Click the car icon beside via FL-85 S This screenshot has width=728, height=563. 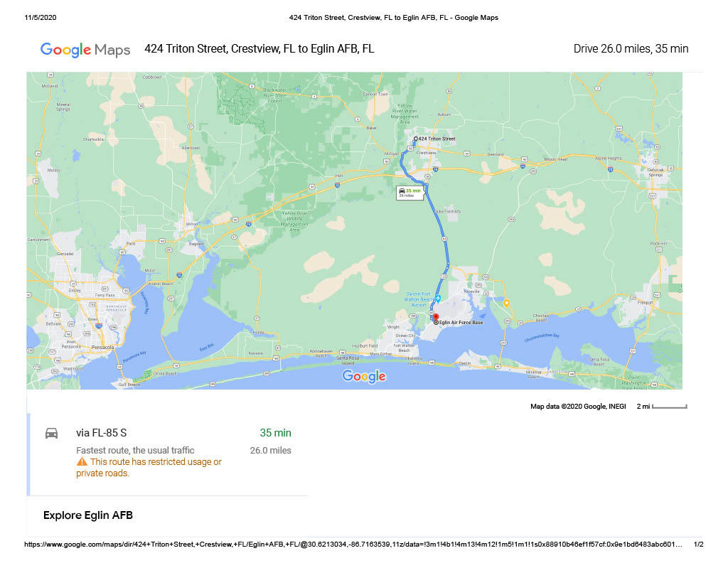[x=51, y=433]
